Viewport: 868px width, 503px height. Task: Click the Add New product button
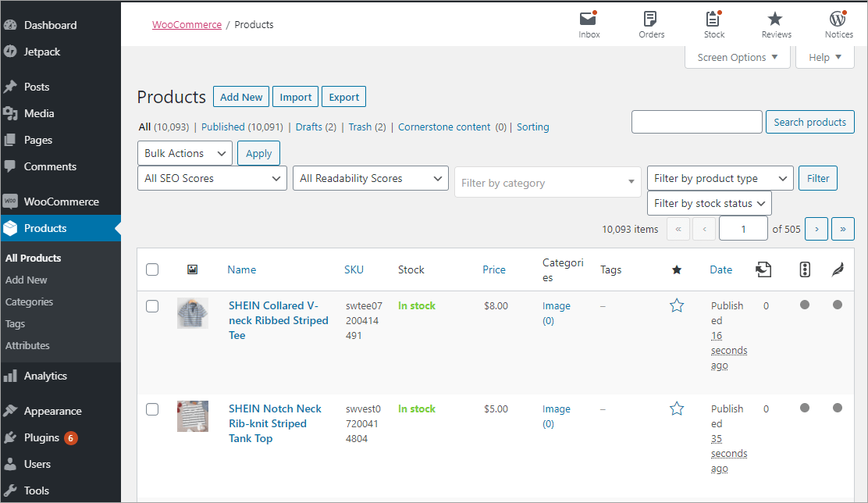[x=241, y=97]
